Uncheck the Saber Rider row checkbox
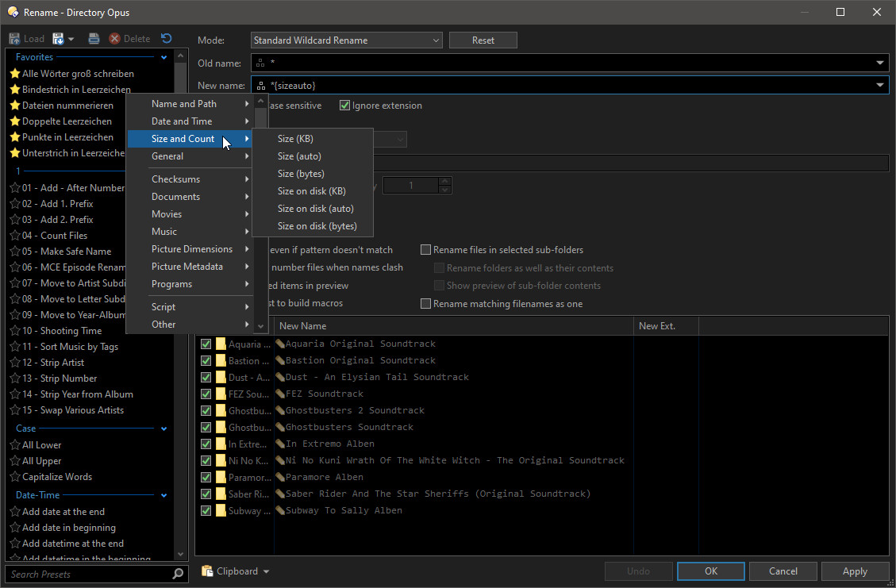 (206, 494)
